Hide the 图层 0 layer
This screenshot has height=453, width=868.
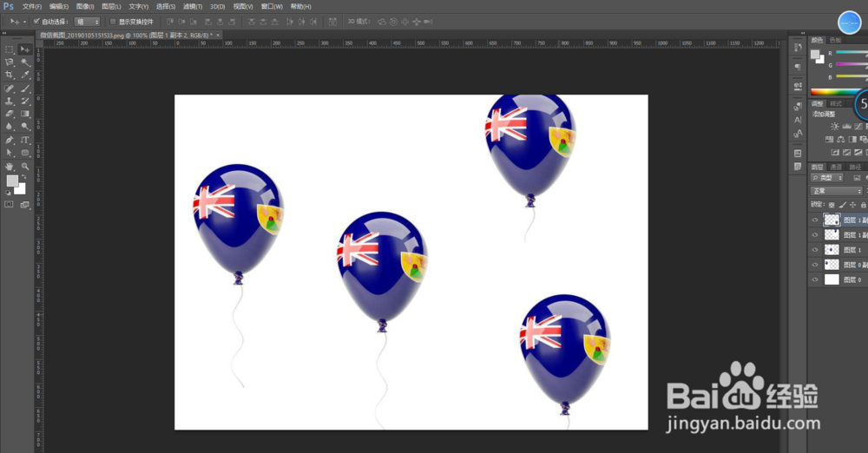(x=815, y=279)
